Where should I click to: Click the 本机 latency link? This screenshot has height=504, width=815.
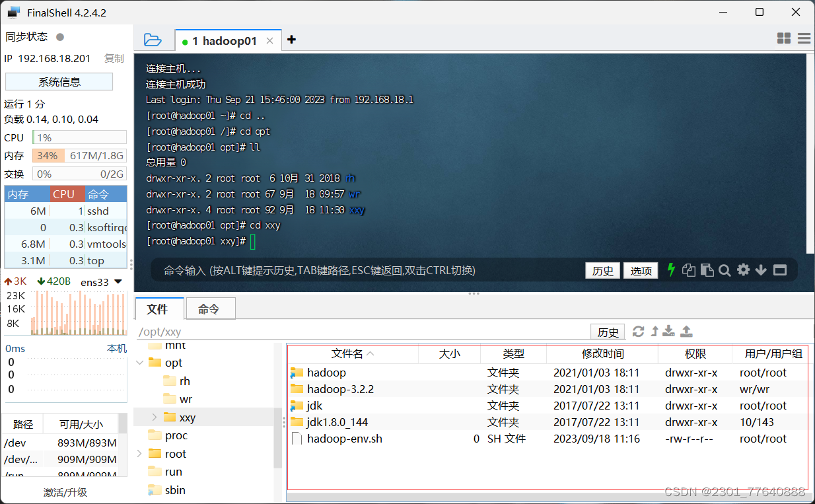pyautogui.click(x=117, y=348)
